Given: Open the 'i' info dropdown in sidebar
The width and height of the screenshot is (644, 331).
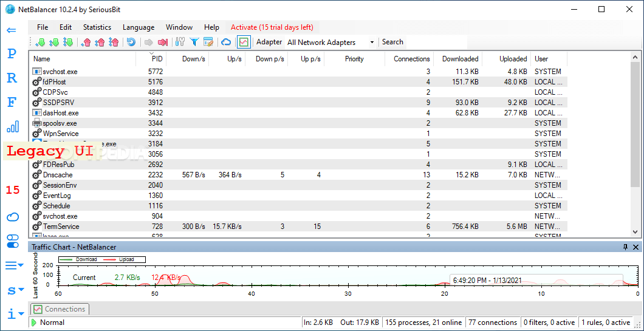Looking at the screenshot, I should point(15,315).
